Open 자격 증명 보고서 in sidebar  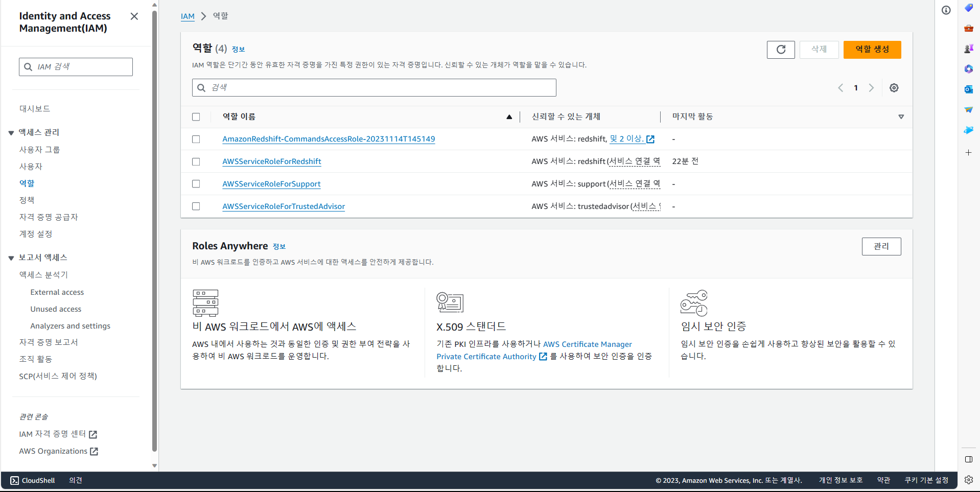[x=49, y=342]
